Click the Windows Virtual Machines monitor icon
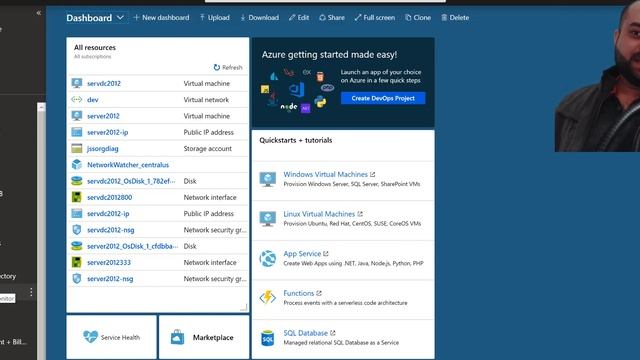The width and height of the screenshot is (640, 360). 268,179
